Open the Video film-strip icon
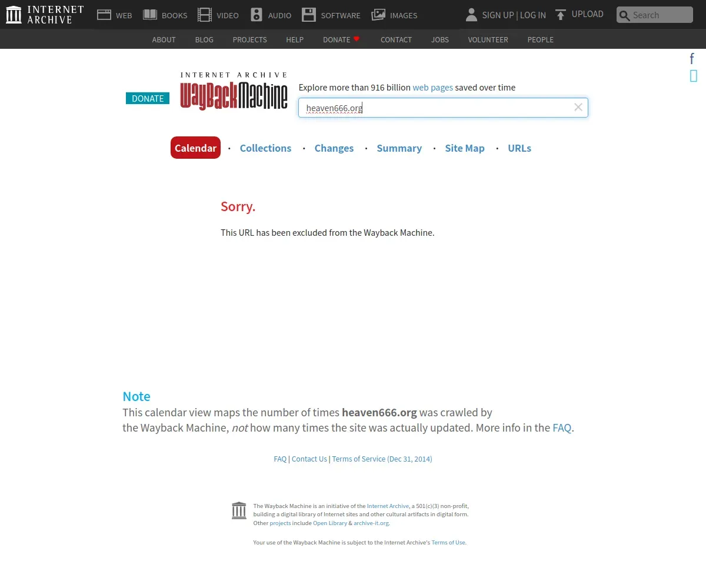The height and width of the screenshot is (588, 706). pos(205,15)
